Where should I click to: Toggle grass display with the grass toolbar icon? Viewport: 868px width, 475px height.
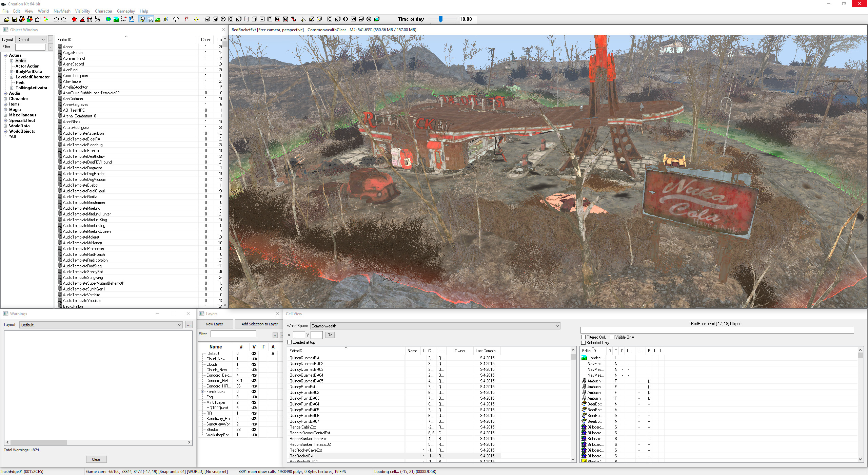(x=158, y=19)
